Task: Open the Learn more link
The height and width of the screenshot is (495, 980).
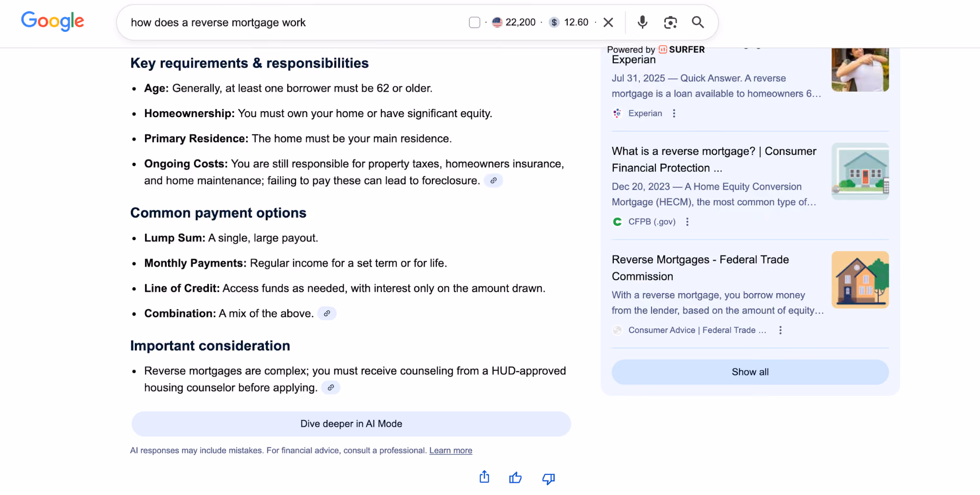Action: point(451,450)
